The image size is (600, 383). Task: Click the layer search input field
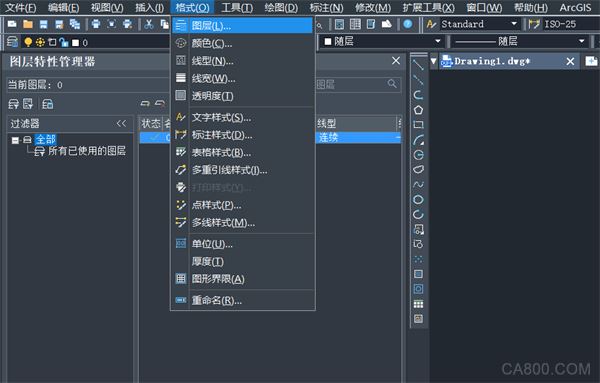358,84
